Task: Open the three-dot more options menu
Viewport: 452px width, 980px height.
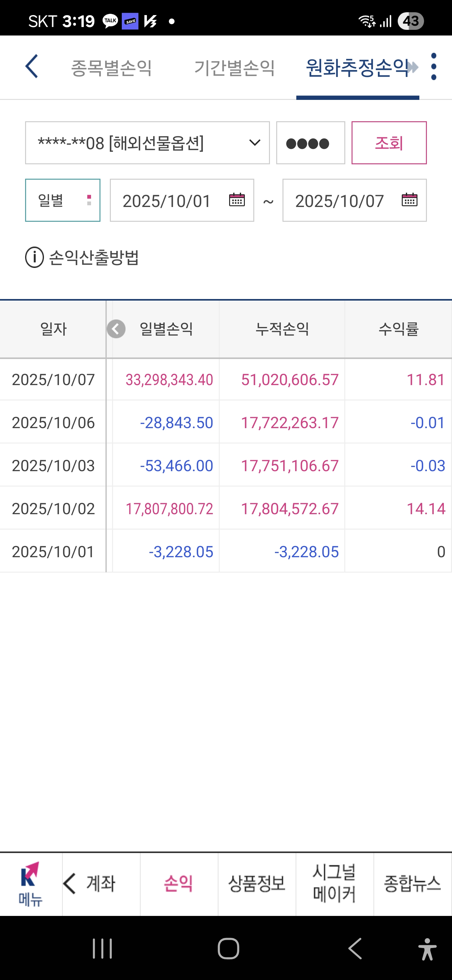Action: tap(434, 67)
